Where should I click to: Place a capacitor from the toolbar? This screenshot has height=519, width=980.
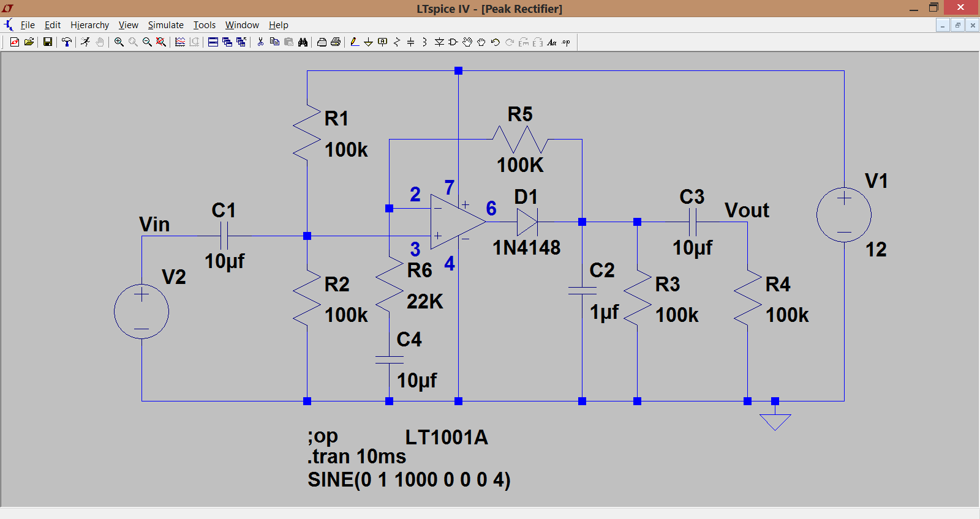click(x=410, y=42)
